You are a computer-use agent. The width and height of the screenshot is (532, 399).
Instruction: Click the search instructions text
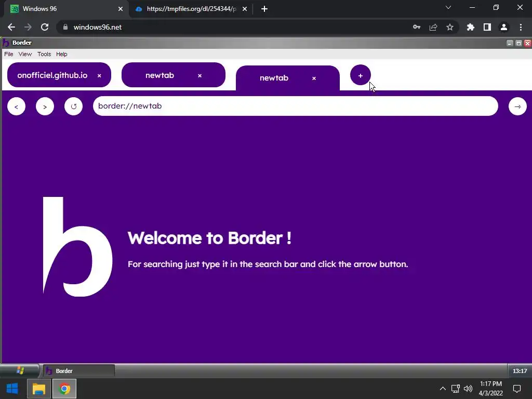pos(268,264)
